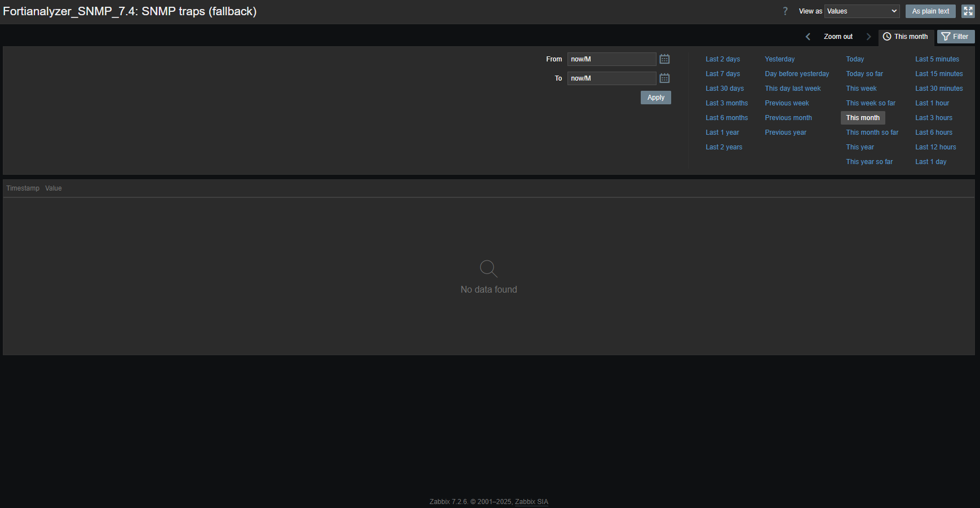Click the No data found message
The width and height of the screenshot is (980, 508).
click(489, 289)
